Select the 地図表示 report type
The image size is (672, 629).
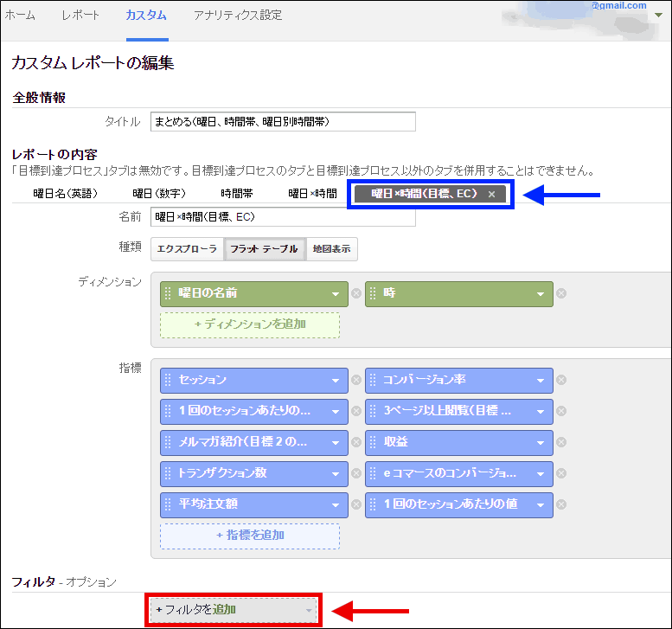click(x=331, y=249)
